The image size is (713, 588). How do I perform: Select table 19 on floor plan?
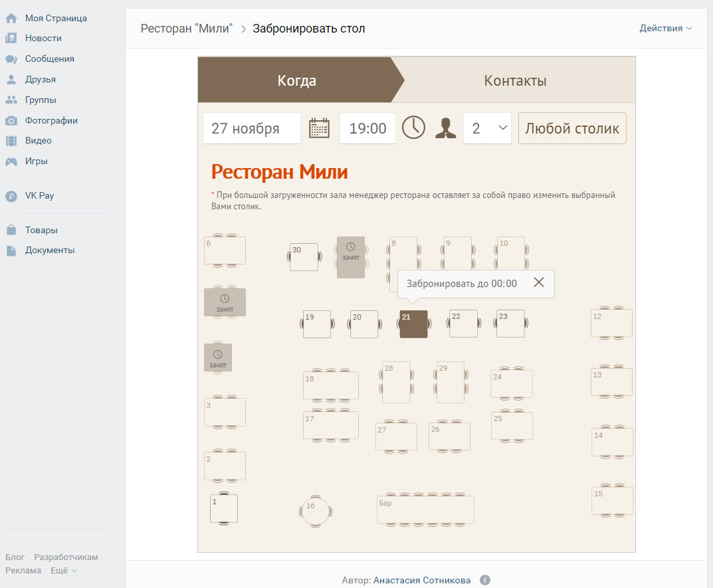(317, 324)
